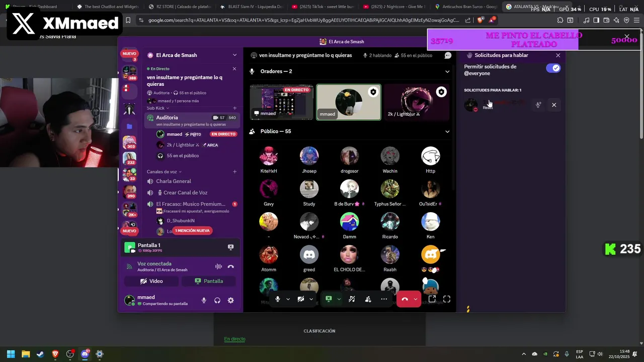The image size is (644, 362).
Task: Pop out the stage window
Action: [432, 299]
